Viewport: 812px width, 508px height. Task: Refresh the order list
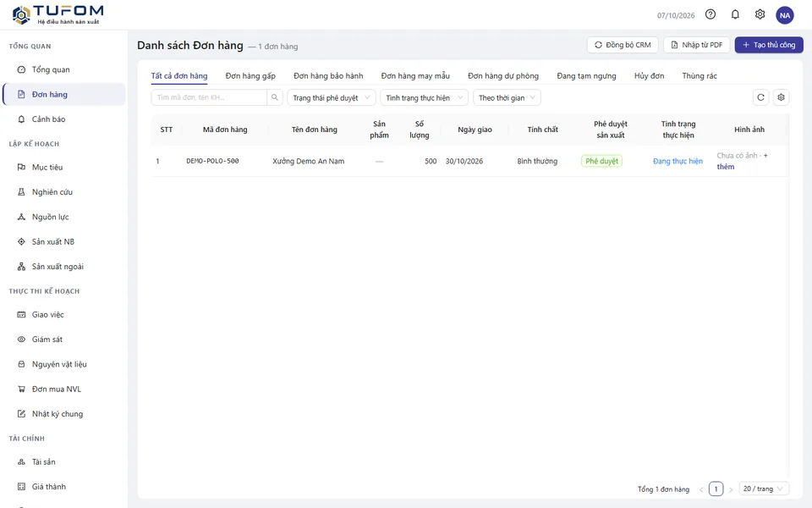click(760, 97)
